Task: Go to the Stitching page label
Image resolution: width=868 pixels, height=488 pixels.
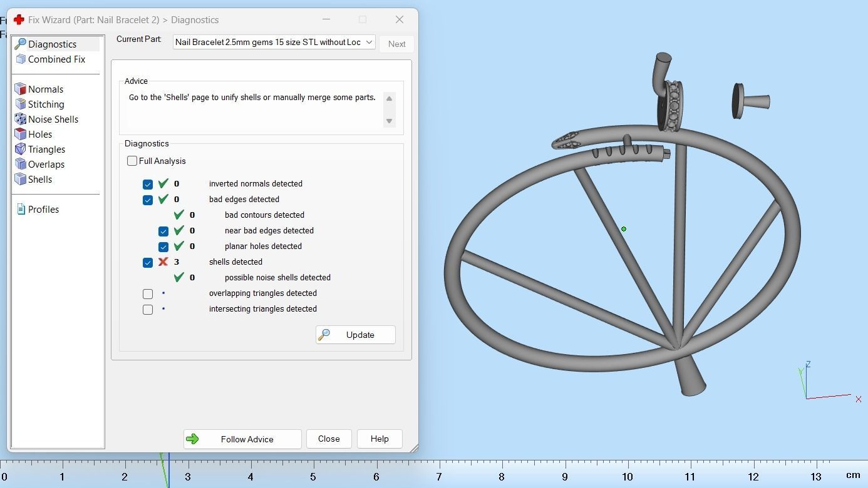Action: (x=46, y=104)
